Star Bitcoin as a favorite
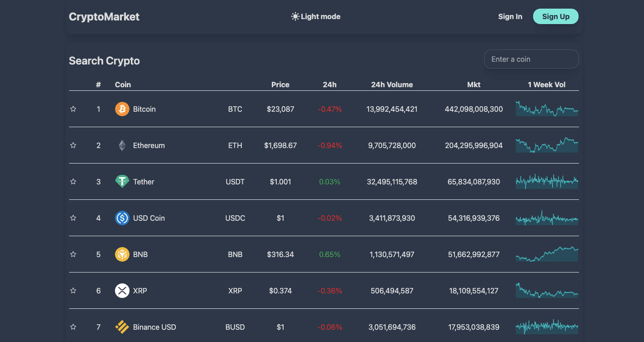This screenshot has height=342, width=644. coord(73,109)
